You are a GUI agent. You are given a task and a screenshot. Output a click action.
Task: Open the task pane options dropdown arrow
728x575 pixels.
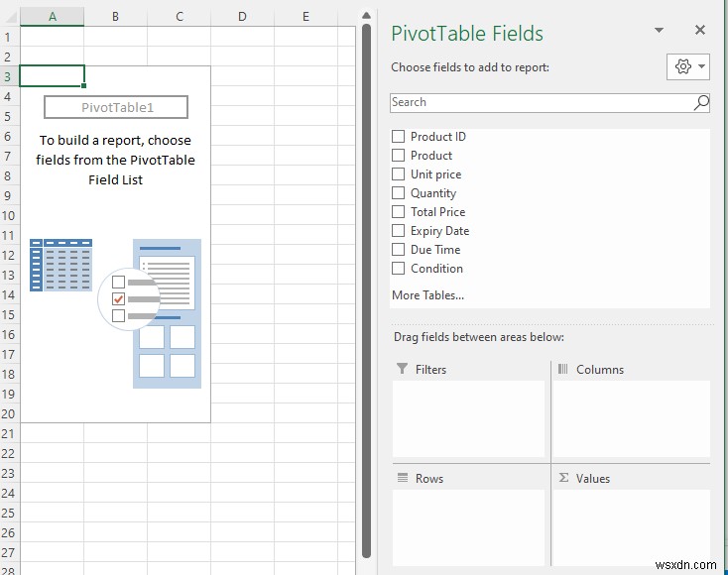tap(659, 30)
